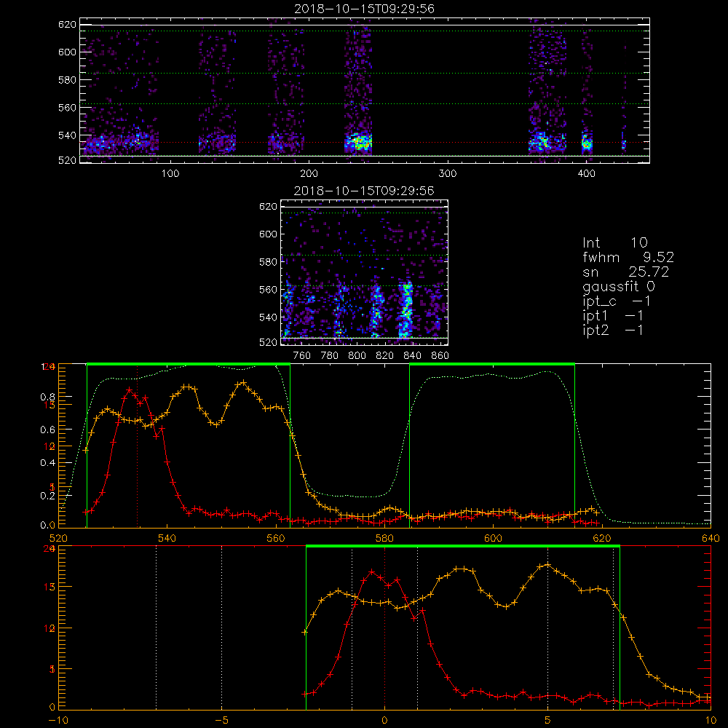Click the 820 tick label under center spectrogram
Viewport: 728px width, 728px height.
385,356
